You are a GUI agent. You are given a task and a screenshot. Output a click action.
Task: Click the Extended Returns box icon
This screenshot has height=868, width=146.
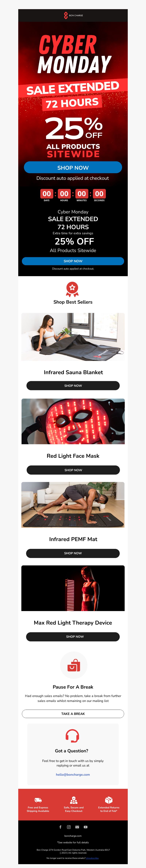(x=109, y=800)
